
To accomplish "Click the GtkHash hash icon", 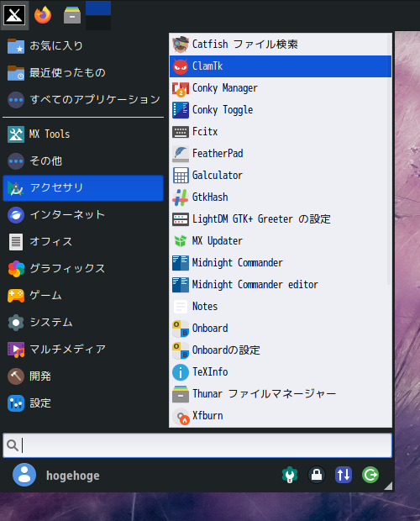I will 181,197.
